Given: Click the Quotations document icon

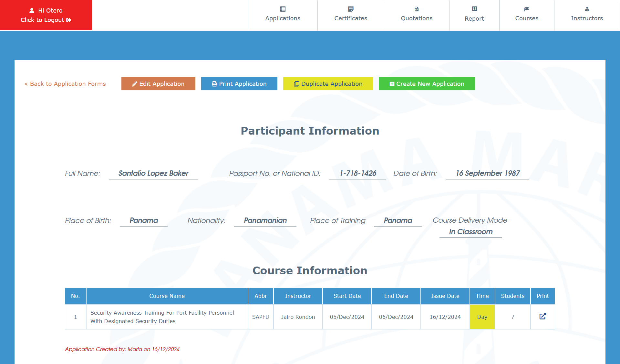Looking at the screenshot, I should 417,9.
